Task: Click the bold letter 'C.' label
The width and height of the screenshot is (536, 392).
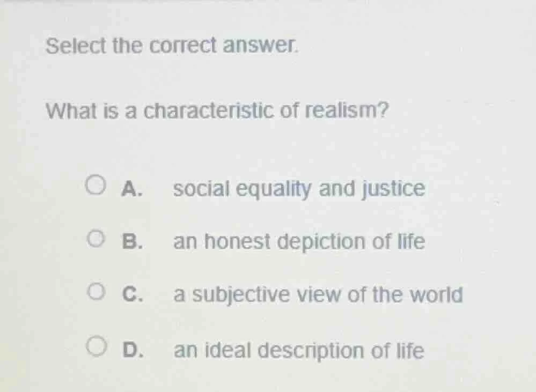Action: 133,294
